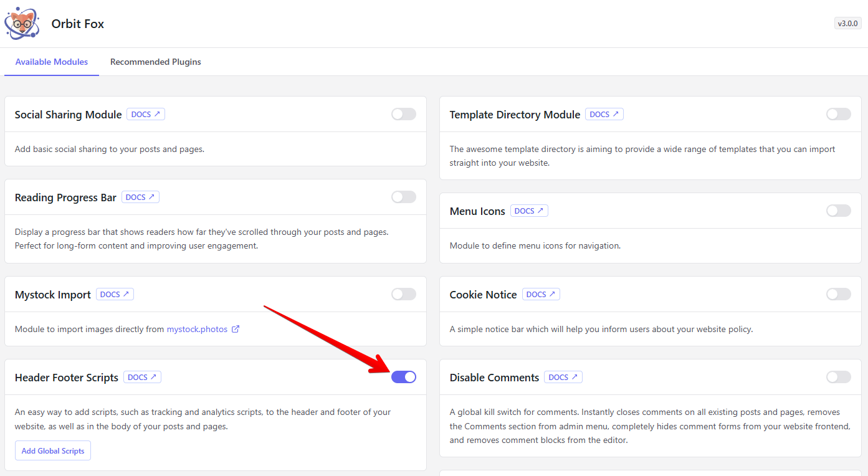Enable the Social Sharing Module toggle
Viewport: 868px width, 476px height.
[403, 114]
